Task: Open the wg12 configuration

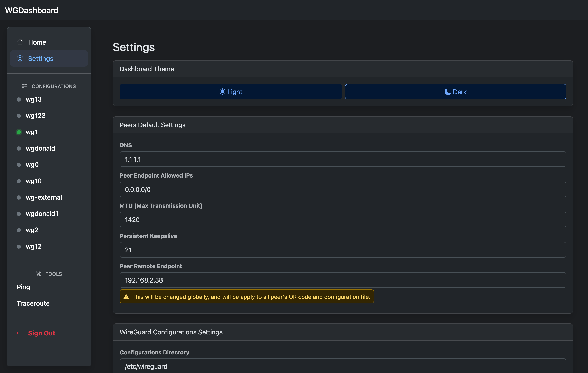Action: click(49, 247)
